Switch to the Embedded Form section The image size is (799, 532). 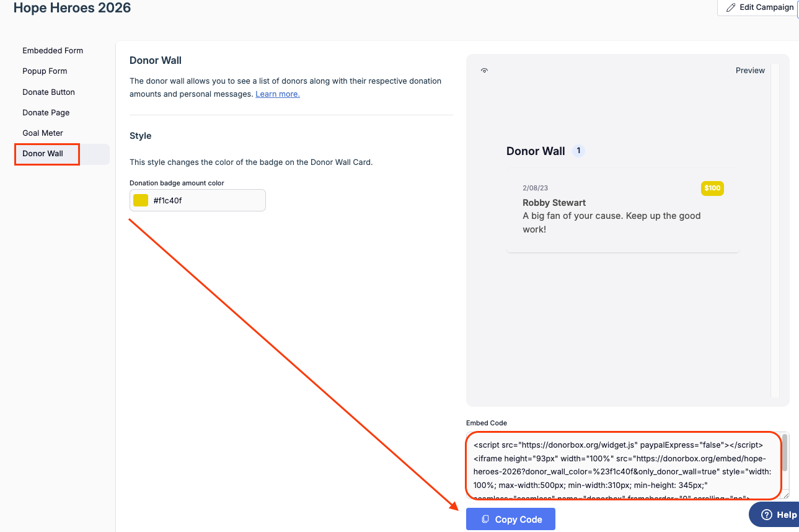[x=53, y=51]
